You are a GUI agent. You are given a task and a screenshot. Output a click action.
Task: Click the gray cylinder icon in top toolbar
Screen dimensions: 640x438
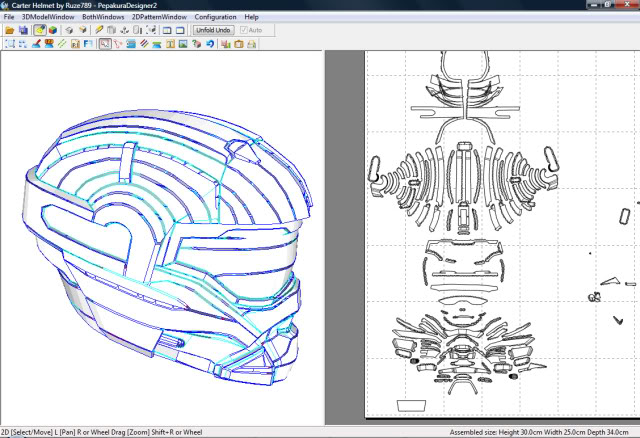(138, 30)
